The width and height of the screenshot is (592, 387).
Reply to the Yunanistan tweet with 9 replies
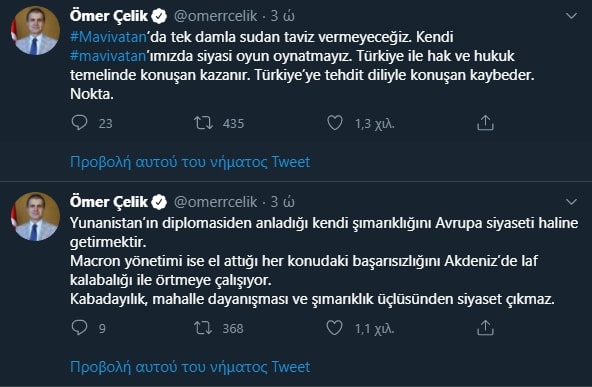(79, 328)
